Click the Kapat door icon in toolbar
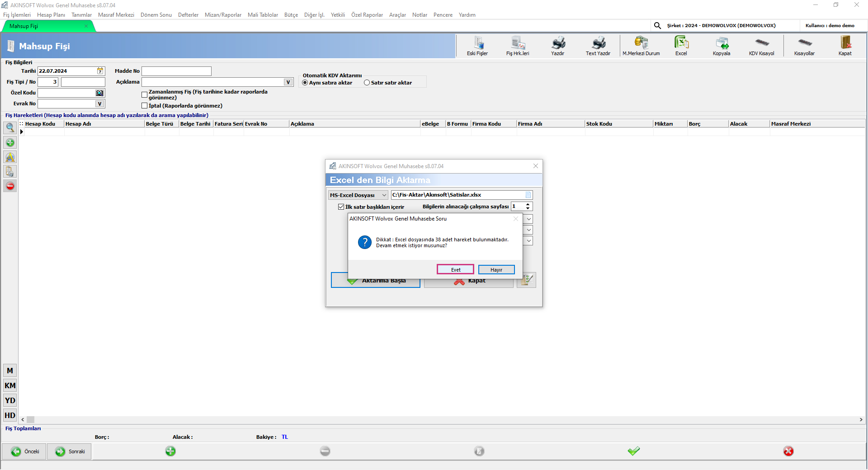 [845, 46]
